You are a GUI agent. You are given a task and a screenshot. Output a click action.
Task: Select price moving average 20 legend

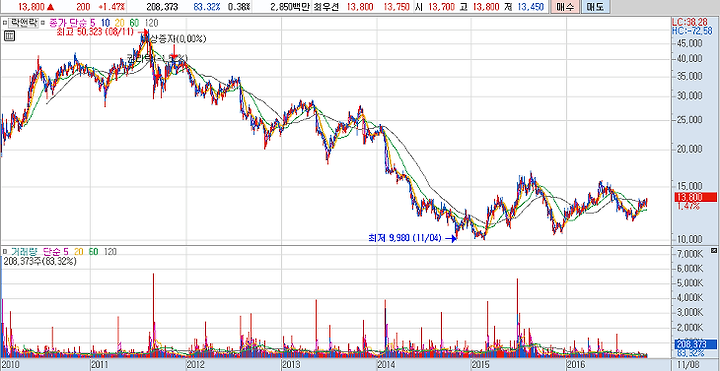(x=120, y=22)
